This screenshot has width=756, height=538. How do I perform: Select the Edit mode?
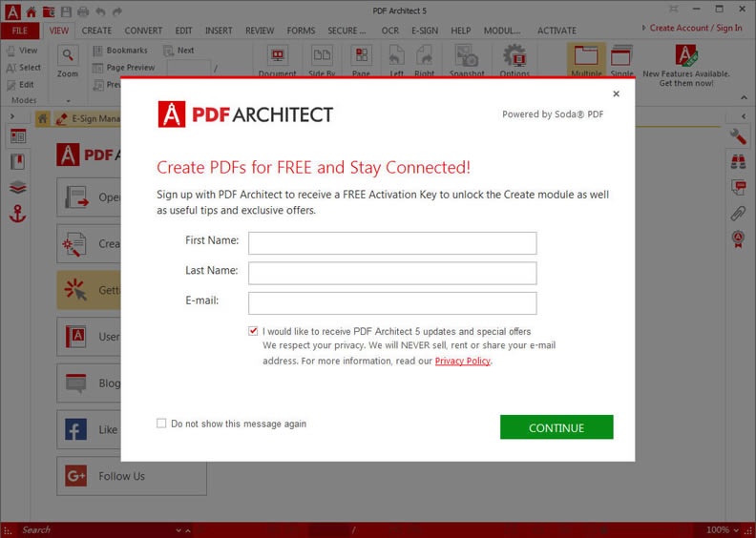(20, 85)
